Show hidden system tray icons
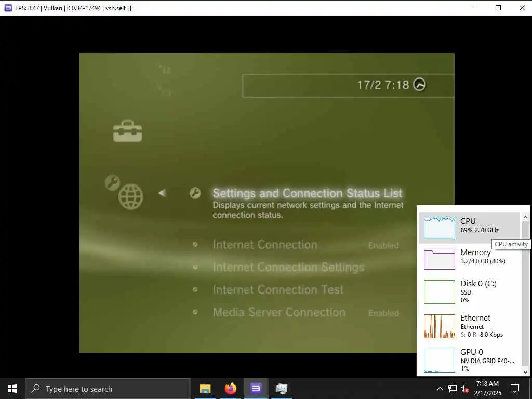 pyautogui.click(x=440, y=389)
